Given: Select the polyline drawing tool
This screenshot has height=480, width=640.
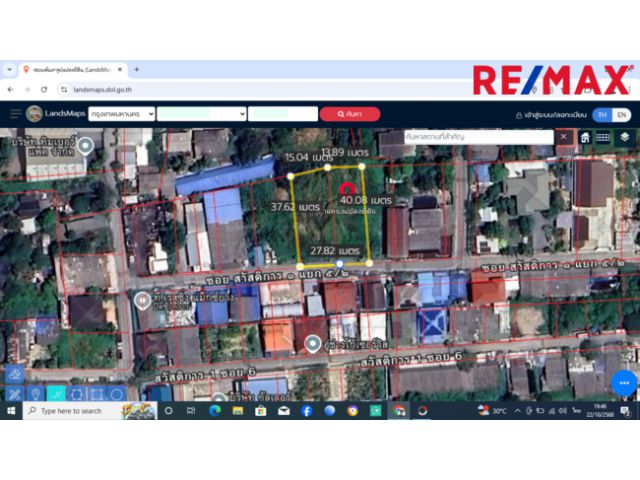Looking at the screenshot, I should [57, 393].
